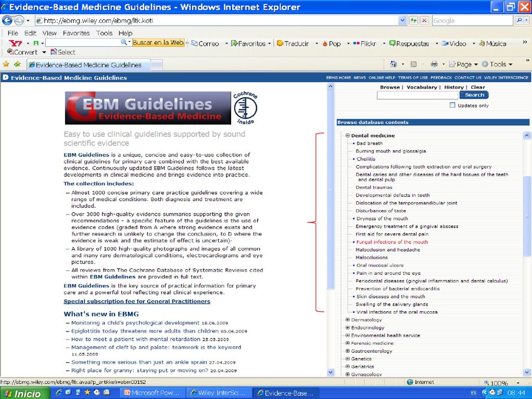Click in the EBMG search input field
This screenshot has height=399, width=532.
417,96
